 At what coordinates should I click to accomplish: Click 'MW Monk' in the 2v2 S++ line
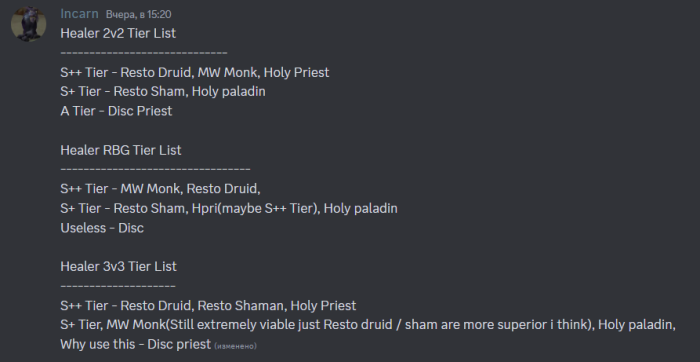tap(229, 73)
